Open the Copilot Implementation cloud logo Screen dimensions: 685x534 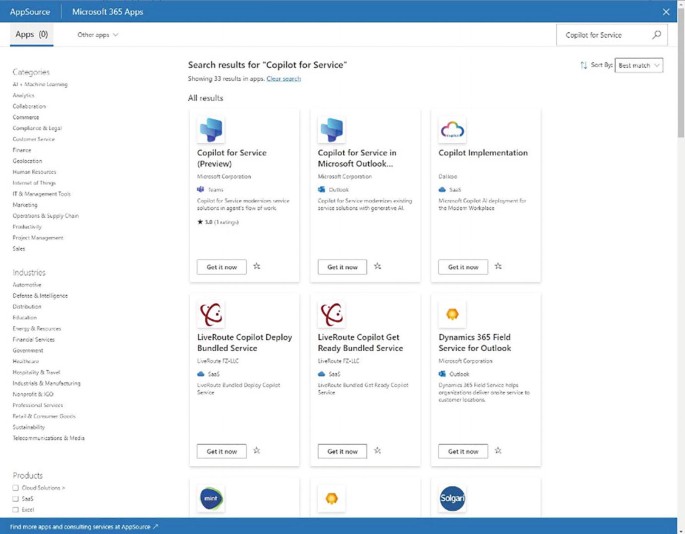point(452,130)
